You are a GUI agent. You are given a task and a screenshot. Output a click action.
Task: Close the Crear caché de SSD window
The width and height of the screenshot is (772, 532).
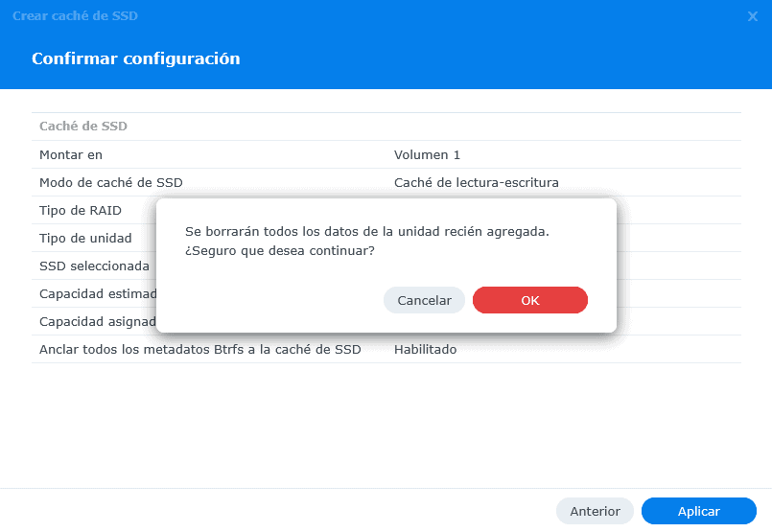753,16
